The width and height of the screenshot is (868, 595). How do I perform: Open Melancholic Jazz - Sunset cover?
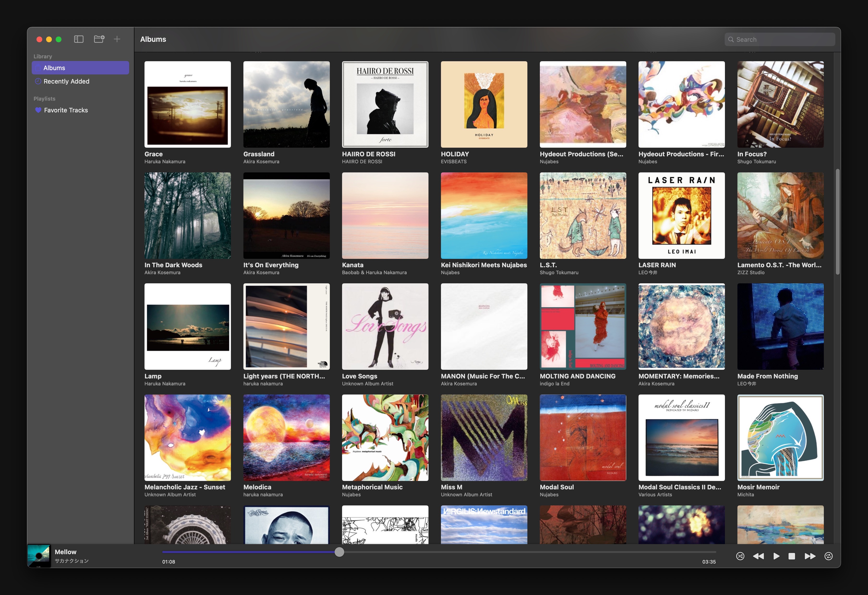[x=187, y=438]
